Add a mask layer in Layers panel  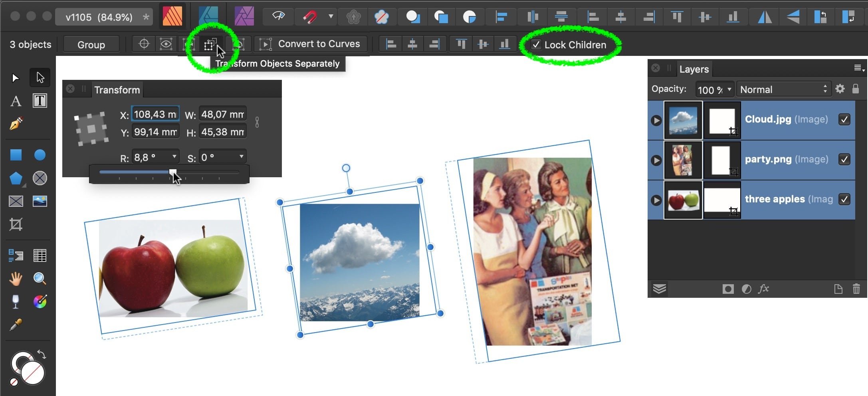(x=728, y=289)
